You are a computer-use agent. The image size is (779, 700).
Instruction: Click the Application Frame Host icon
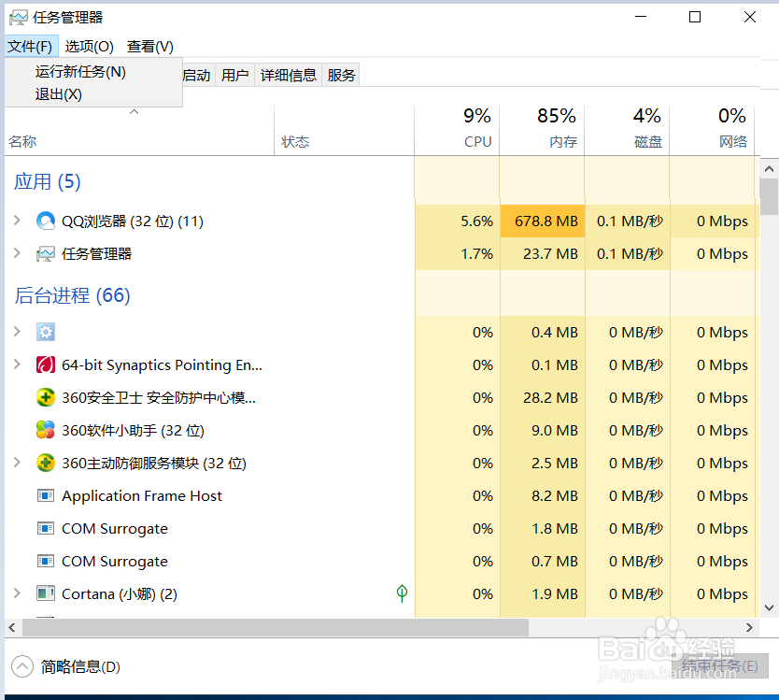tap(46, 495)
